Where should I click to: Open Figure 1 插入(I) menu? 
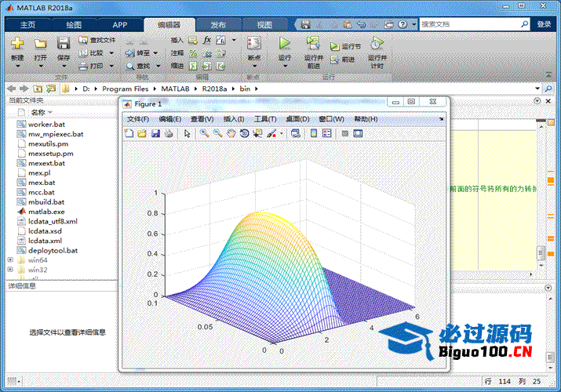pyautogui.click(x=234, y=119)
